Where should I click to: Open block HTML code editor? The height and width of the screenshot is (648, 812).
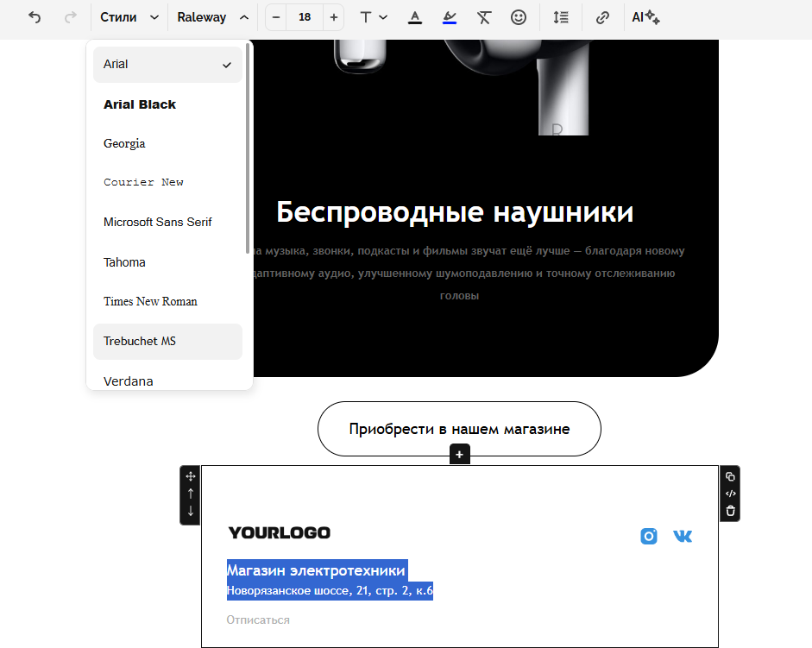click(730, 494)
